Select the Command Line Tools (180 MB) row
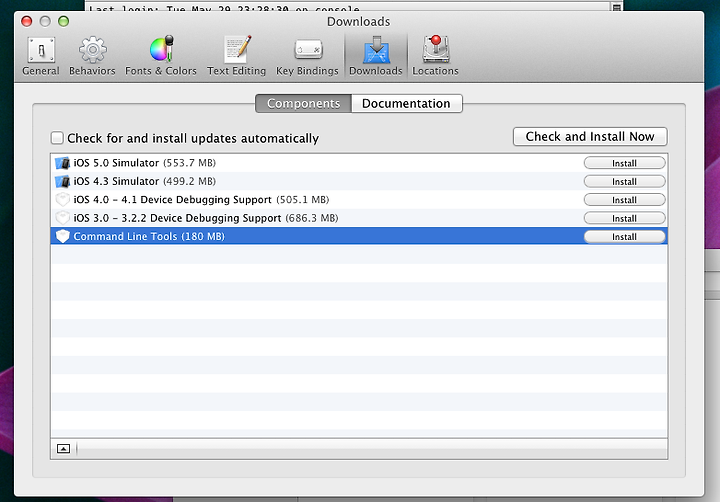Image resolution: width=720 pixels, height=502 pixels. pyautogui.click(x=359, y=236)
